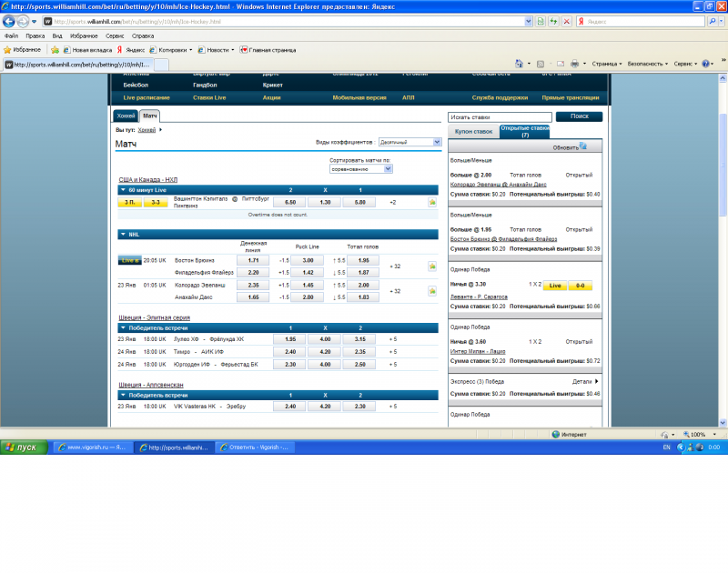
Task: Click the Пуск start button
Action: [x=24, y=447]
